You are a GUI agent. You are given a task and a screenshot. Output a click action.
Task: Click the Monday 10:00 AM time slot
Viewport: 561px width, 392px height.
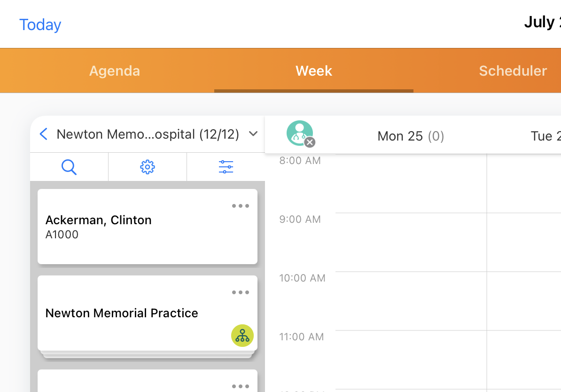click(411, 301)
